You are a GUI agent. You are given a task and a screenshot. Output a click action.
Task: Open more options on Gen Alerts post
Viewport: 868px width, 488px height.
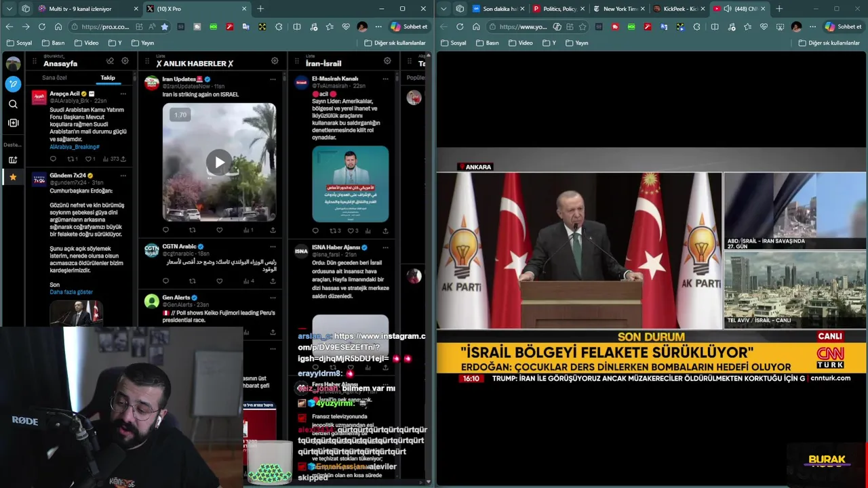273,298
